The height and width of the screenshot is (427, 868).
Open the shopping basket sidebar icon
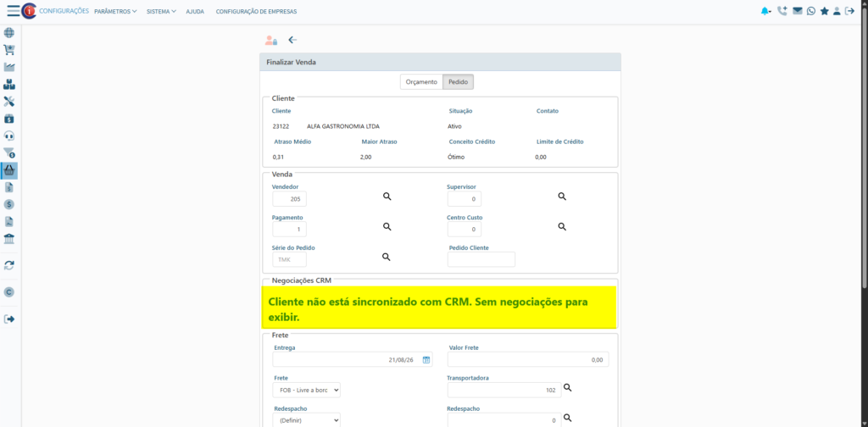pos(9,170)
